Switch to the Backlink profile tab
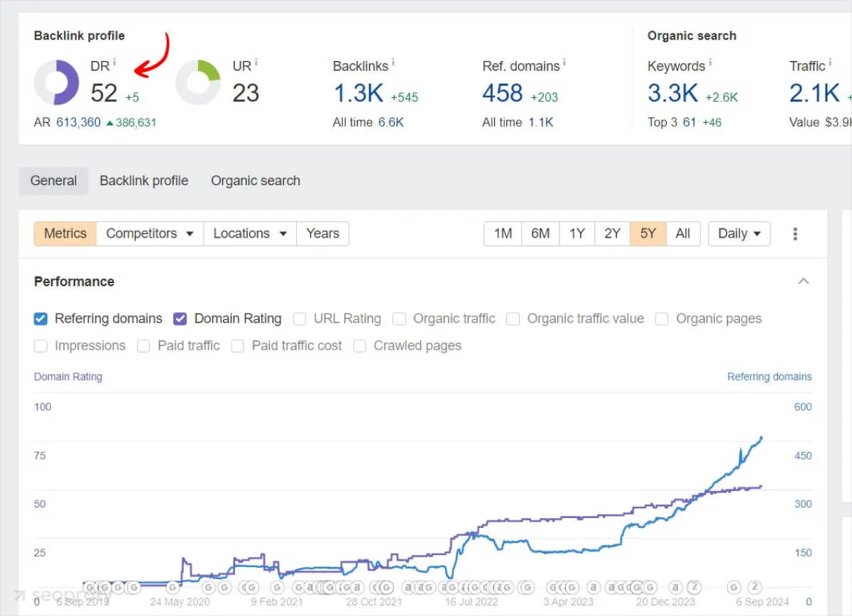Screen dimensions: 852x616 tap(143, 181)
